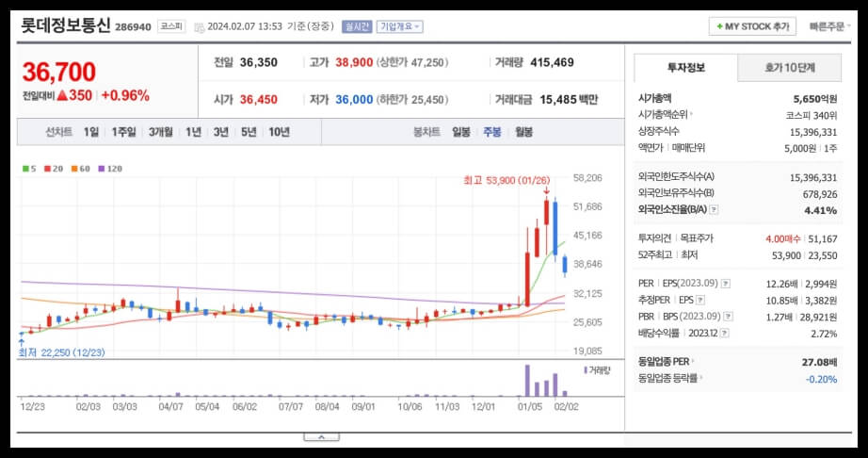Image resolution: width=868 pixels, height=458 pixels.
Task: Click the 최고 53,900 (01/26) chart marker
Action: [x=507, y=181]
